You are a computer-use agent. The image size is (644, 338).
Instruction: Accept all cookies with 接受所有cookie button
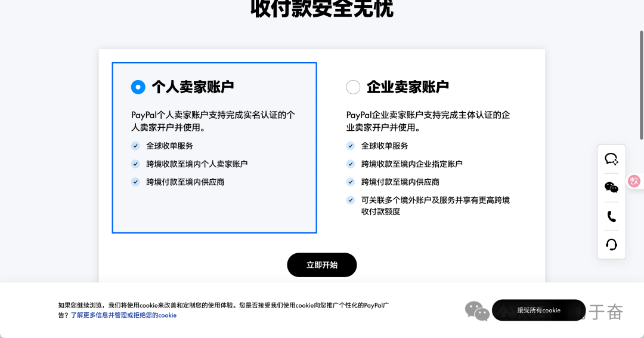click(539, 310)
